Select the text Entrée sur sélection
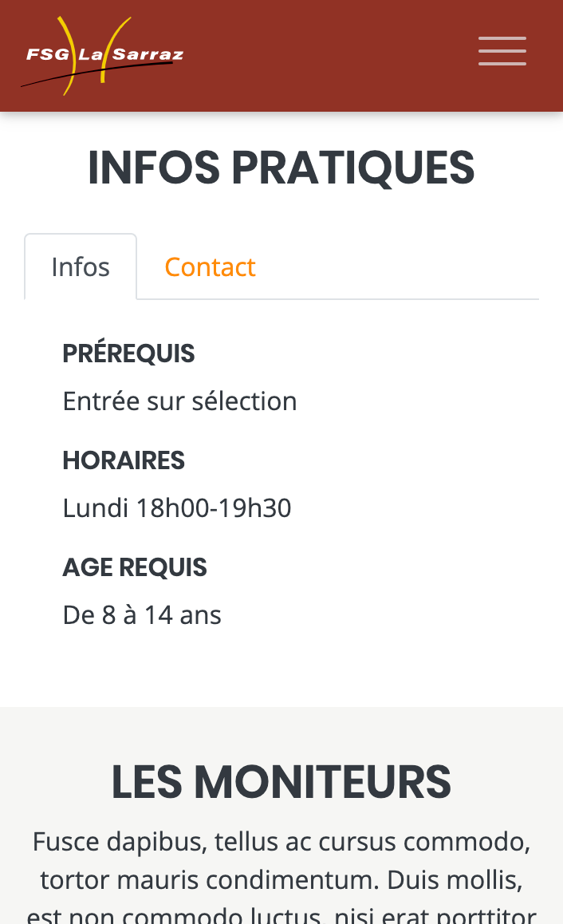Screen dimensions: 563x924 click(x=179, y=401)
